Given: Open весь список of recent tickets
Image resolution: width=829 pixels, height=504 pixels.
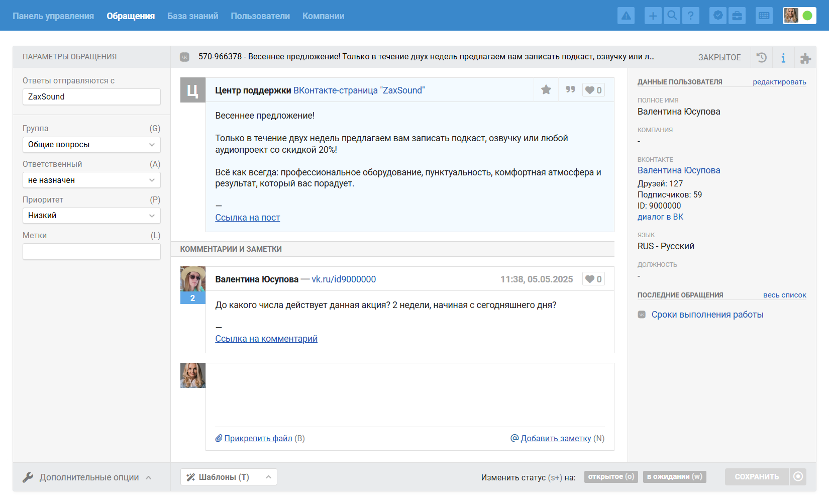Looking at the screenshot, I should tap(785, 295).
